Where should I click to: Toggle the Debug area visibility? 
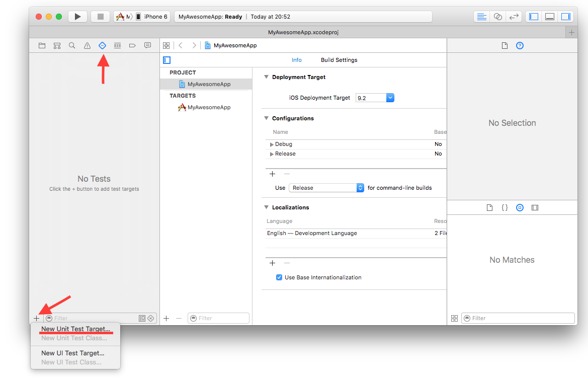550,17
